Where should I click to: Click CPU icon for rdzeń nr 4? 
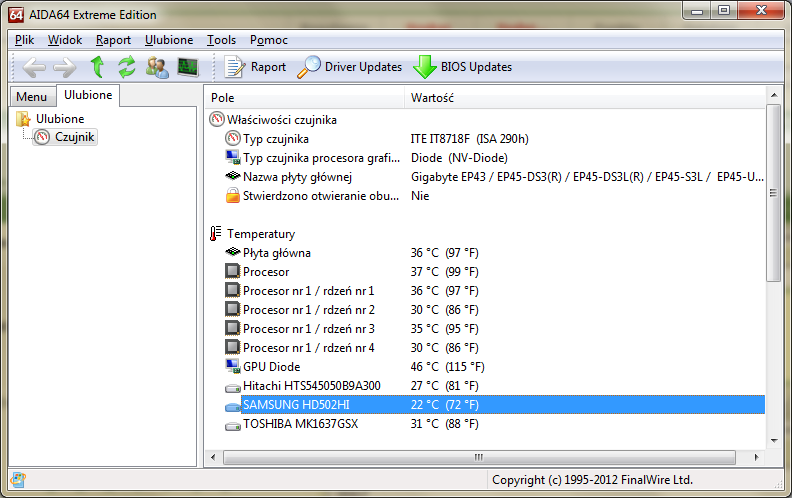[232, 347]
